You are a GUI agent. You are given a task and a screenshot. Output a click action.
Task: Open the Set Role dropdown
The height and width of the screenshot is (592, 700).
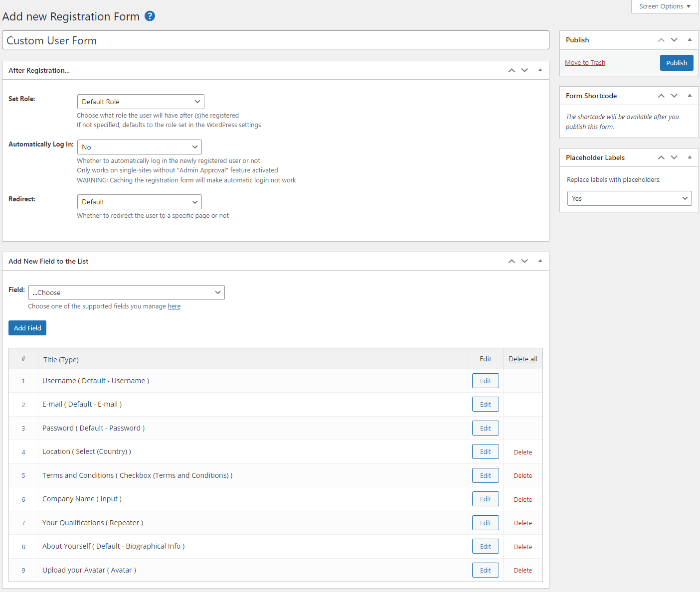coord(141,102)
